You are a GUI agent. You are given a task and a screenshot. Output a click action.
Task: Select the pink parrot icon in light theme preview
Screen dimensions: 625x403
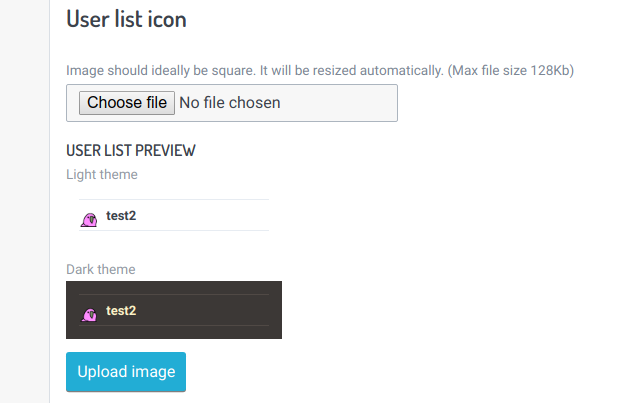pos(89,220)
